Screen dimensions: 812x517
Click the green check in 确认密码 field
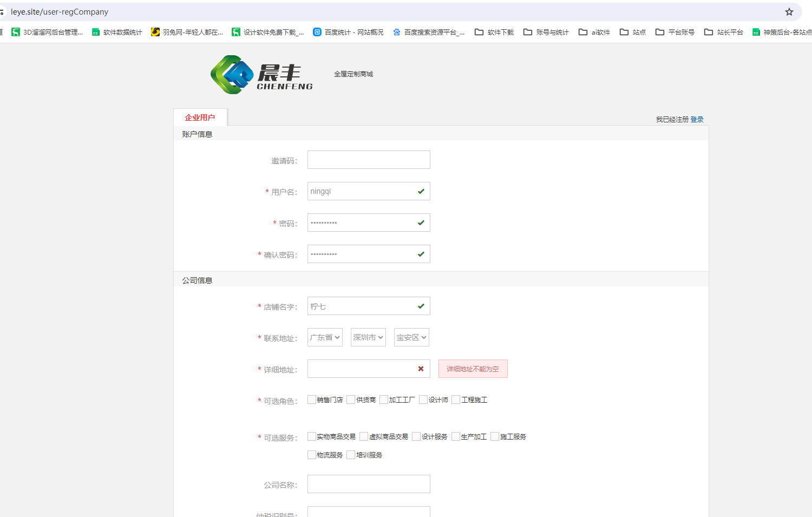421,254
